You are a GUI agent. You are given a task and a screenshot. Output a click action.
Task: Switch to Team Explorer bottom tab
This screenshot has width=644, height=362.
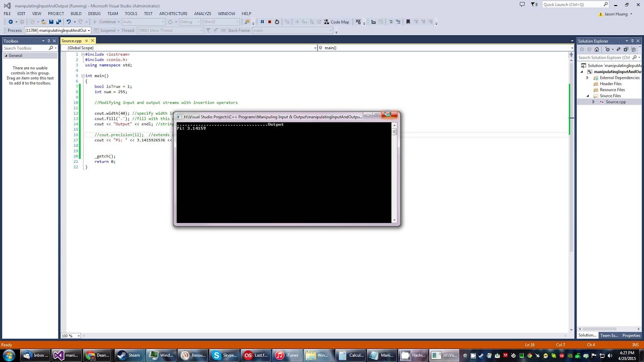click(609, 335)
